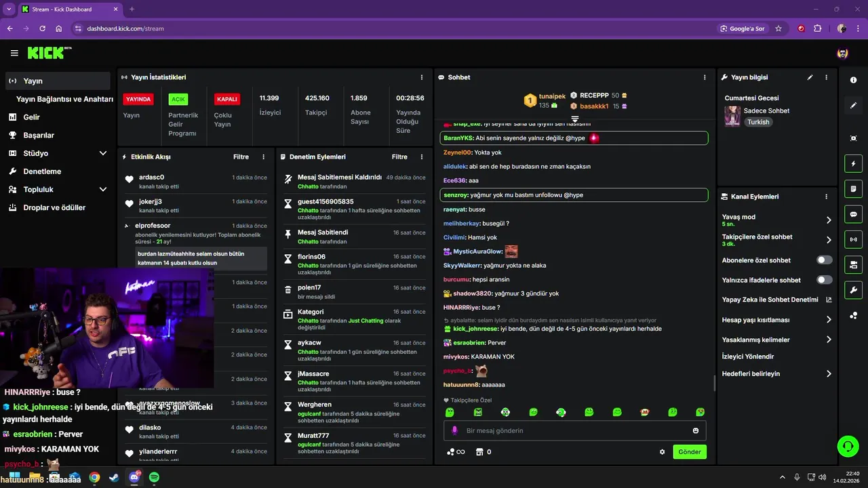Open the Yayın bilgisi three-dot menu
Image resolution: width=868 pixels, height=488 pixels.
pos(826,77)
